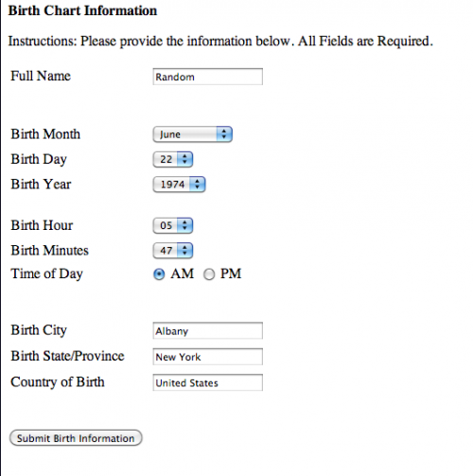
Task: Click the Submit Birth Information button
Action: click(x=76, y=438)
